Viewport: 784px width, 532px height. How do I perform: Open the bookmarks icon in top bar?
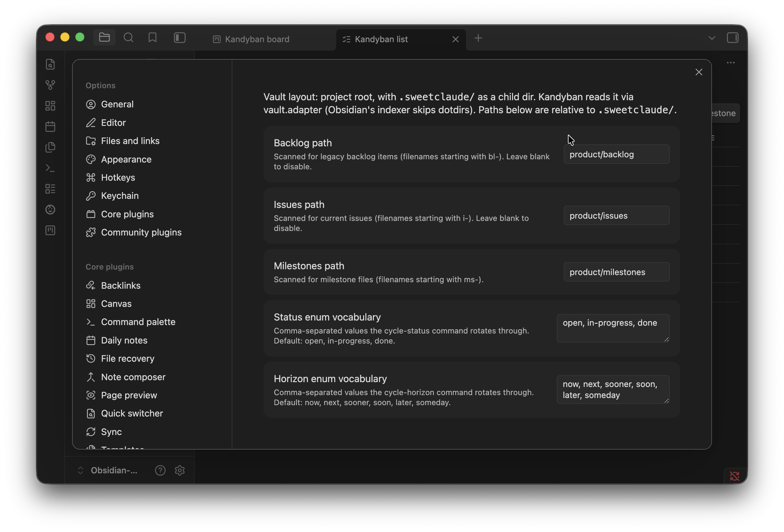tap(153, 37)
